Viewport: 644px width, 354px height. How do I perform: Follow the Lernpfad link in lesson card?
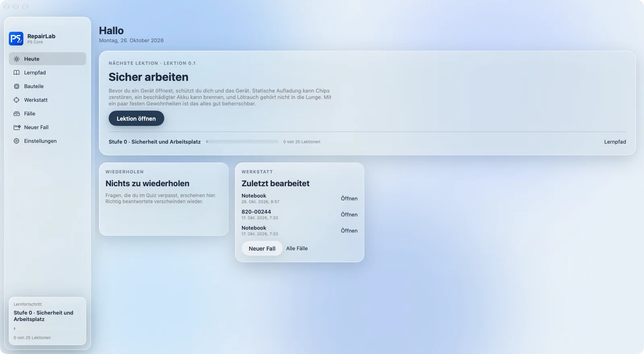pyautogui.click(x=615, y=142)
